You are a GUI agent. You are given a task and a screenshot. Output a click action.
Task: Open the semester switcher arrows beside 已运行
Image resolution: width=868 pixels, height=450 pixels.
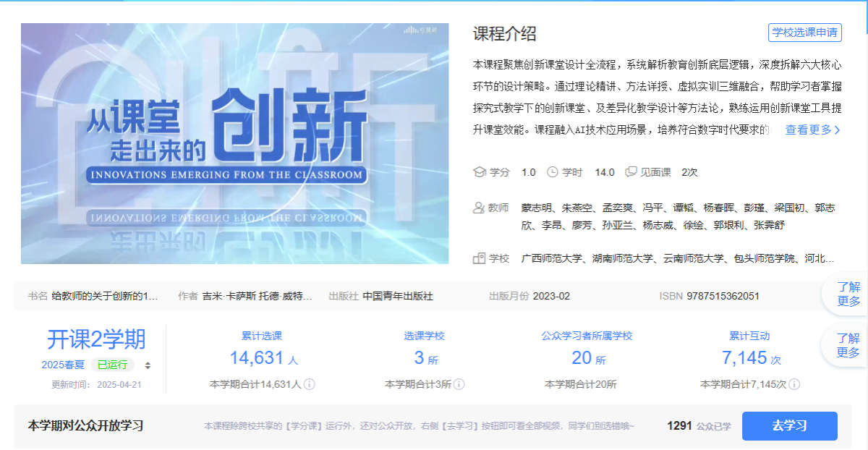tap(148, 365)
